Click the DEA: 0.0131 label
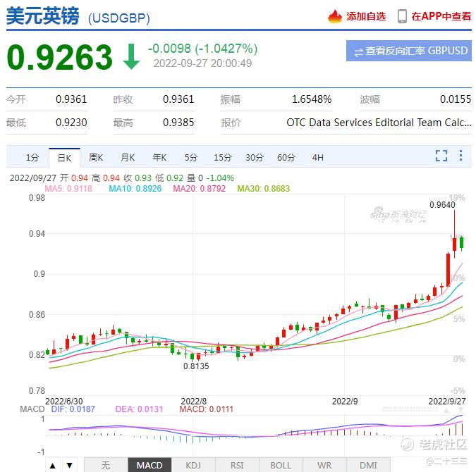The image size is (476, 472). (139, 409)
